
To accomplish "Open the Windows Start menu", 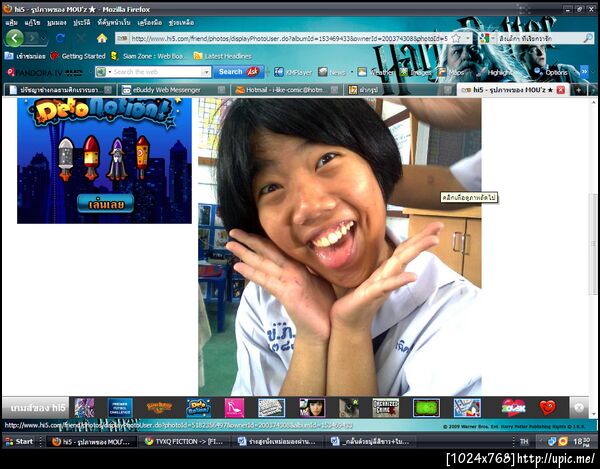I will [19, 441].
